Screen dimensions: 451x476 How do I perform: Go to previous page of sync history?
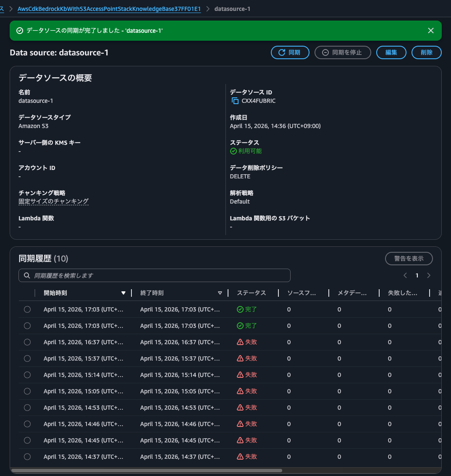[x=405, y=275]
